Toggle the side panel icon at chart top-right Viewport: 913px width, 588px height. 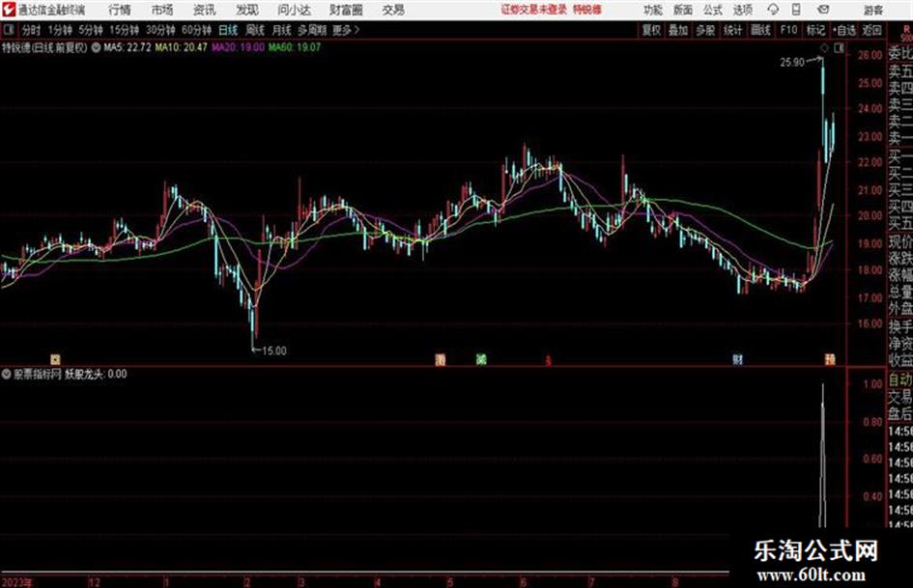pos(839,48)
